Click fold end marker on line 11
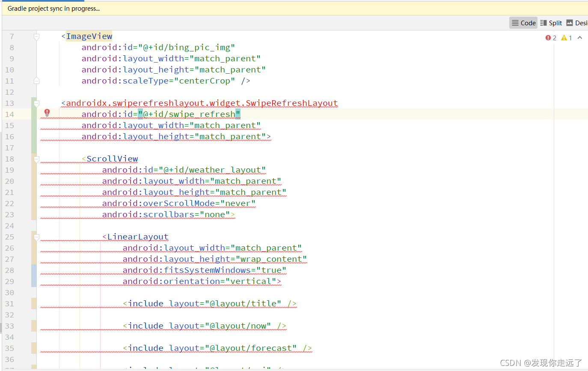The width and height of the screenshot is (588, 371). pyautogui.click(x=36, y=81)
